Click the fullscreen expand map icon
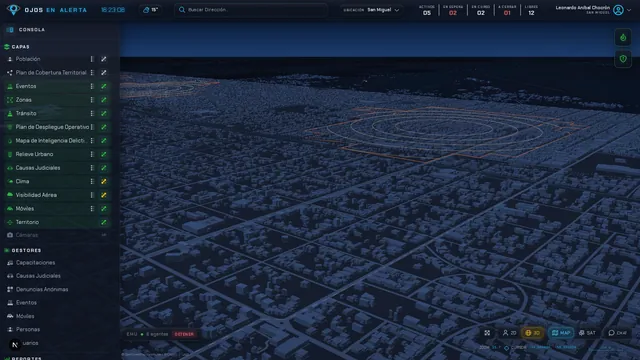The image size is (640, 360). click(x=487, y=333)
